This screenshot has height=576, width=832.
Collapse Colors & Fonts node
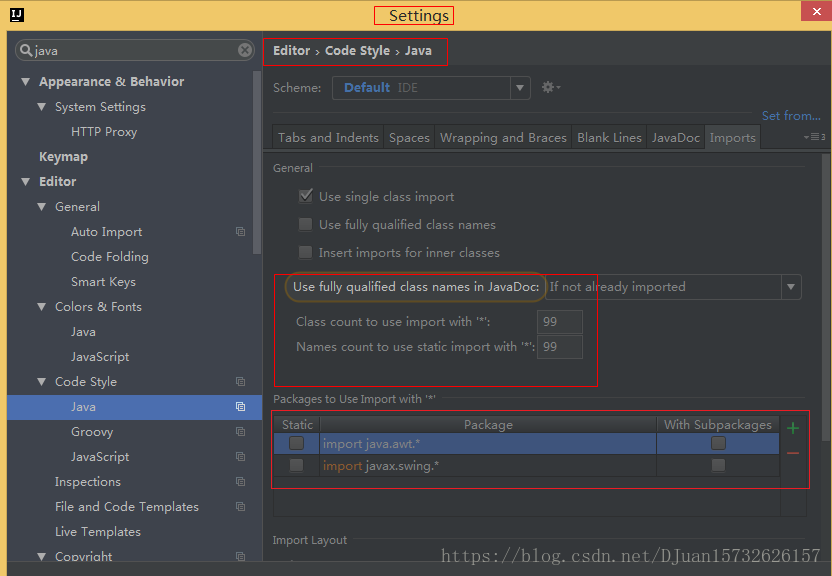coord(41,307)
